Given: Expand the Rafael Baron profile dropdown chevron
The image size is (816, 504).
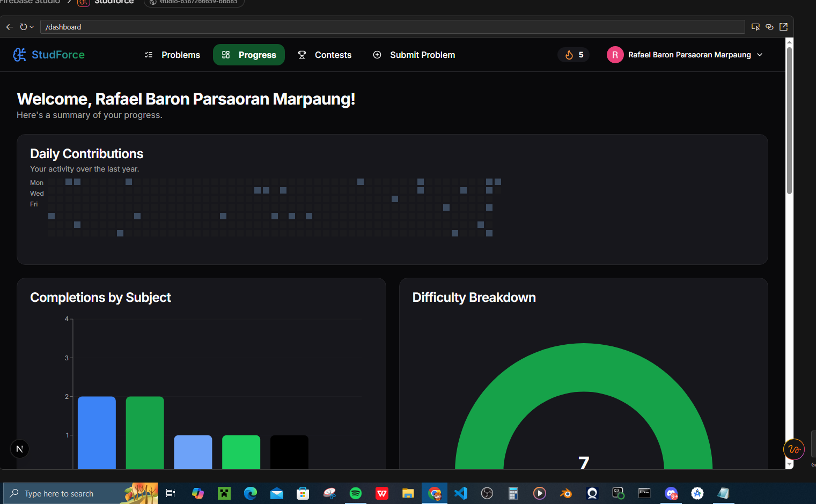Looking at the screenshot, I should (760, 54).
